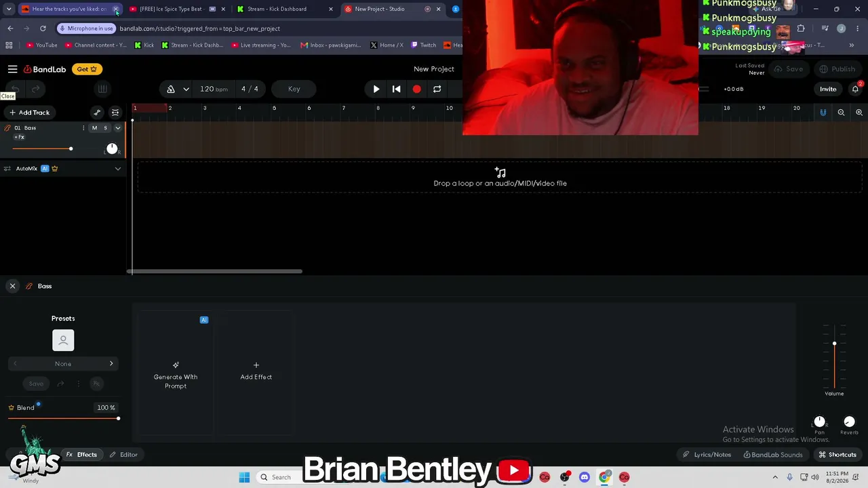This screenshot has height=488, width=868.
Task: Save the project
Action: tap(789, 69)
